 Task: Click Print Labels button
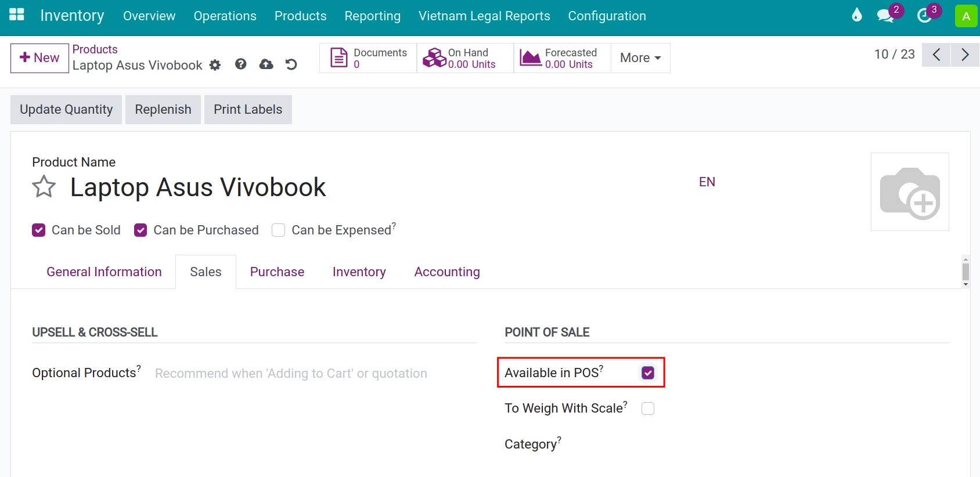tap(248, 110)
